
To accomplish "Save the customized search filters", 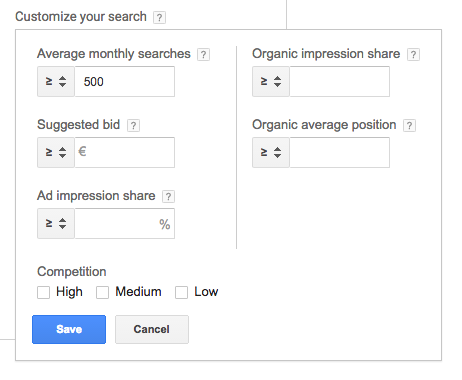I will pos(69,329).
